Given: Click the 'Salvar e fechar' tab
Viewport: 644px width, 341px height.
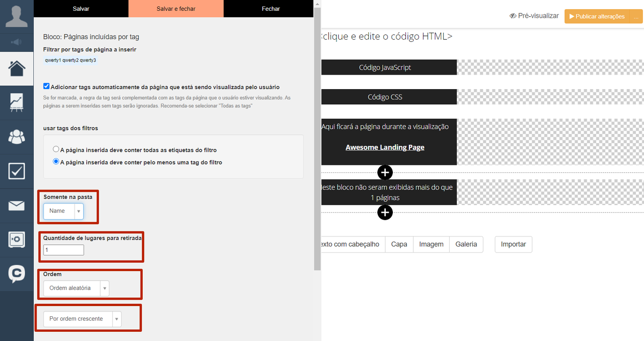Looking at the screenshot, I should [x=176, y=9].
